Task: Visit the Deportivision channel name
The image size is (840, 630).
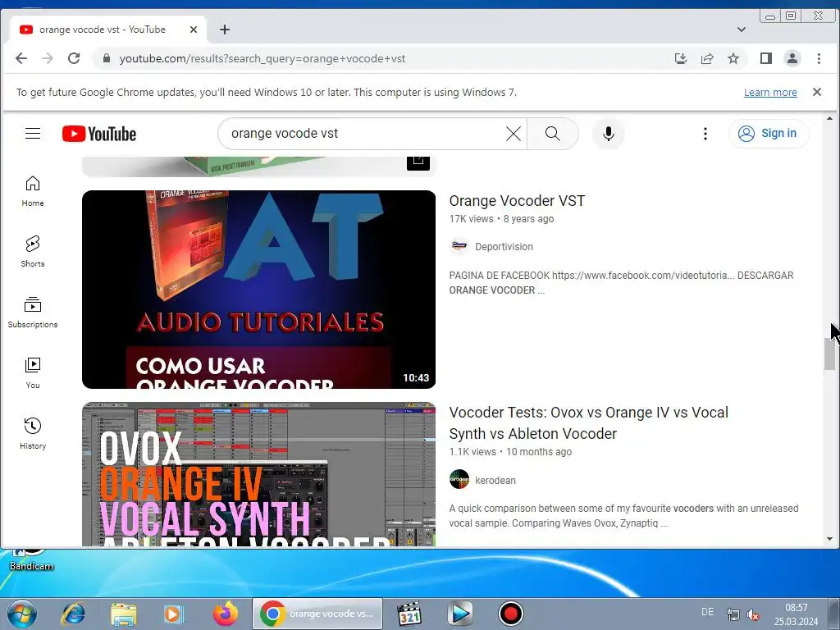Action: (x=504, y=247)
